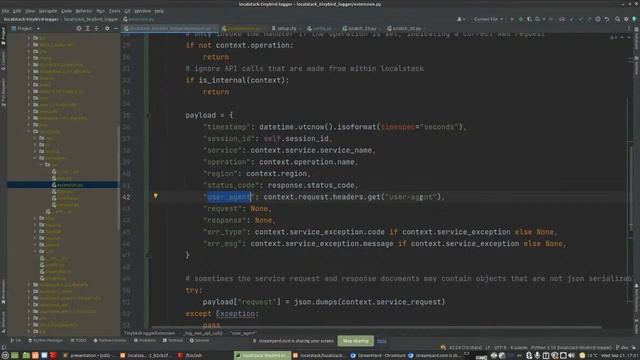This screenshot has height=360, width=640.
Task: Click the Stop sharing button
Action: (x=356, y=341)
